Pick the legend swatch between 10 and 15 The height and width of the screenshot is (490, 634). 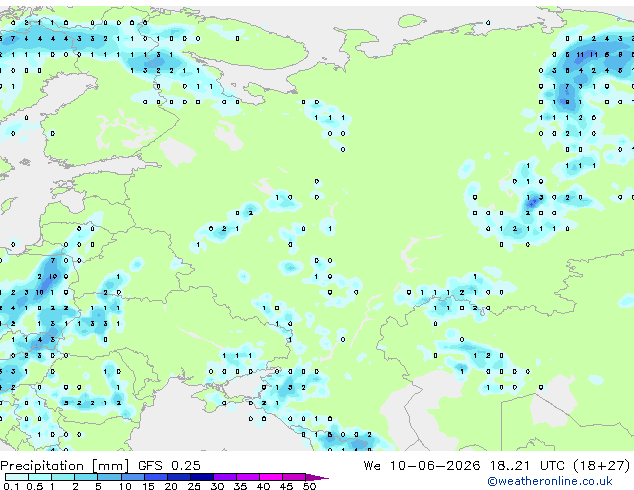click(132, 477)
